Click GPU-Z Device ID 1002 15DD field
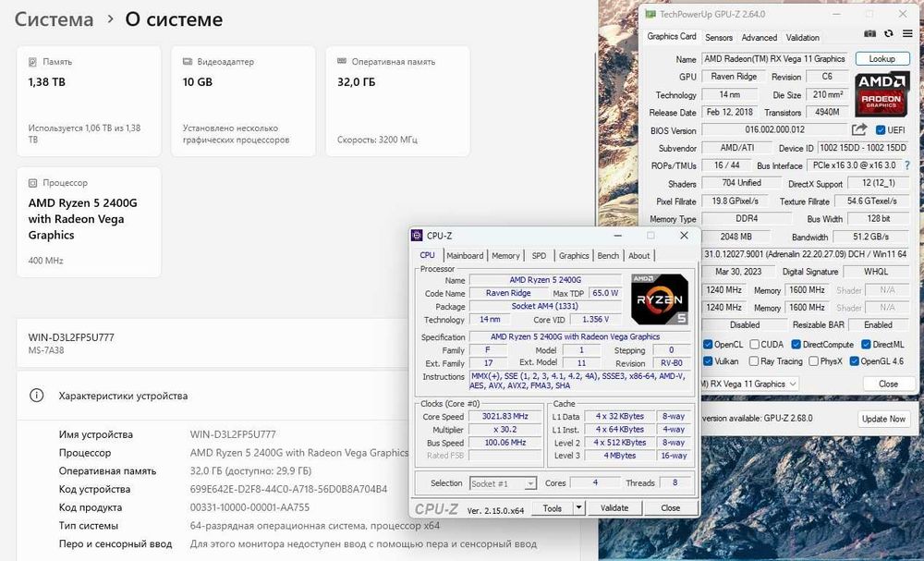Screen dimensions: 924x561 (863, 148)
